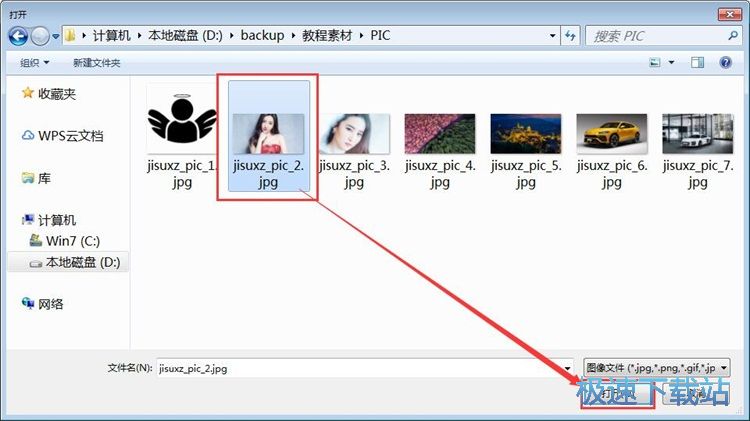Screen dimensions: 750x421
Task: Open 收藏夹 in the navigation pane
Action: click(x=57, y=94)
